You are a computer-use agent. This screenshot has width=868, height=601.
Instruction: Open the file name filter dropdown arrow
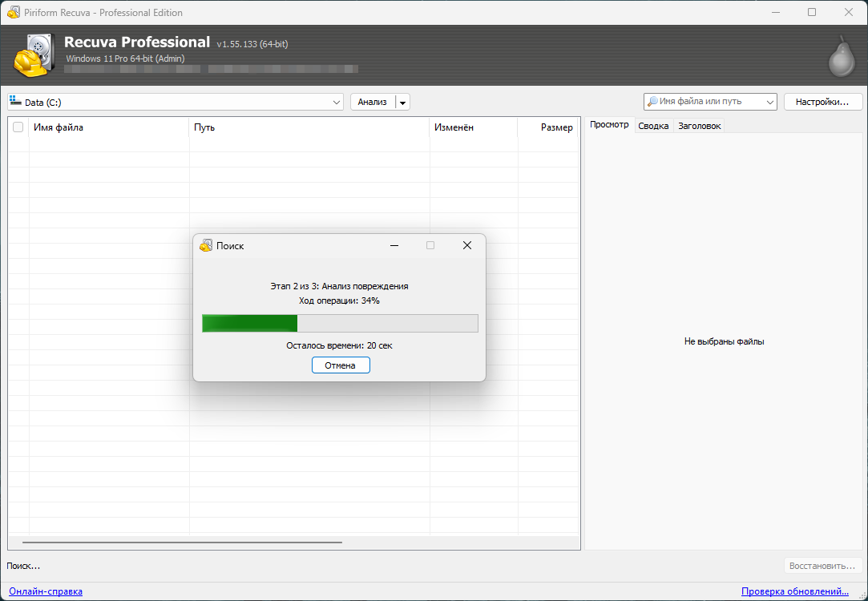(769, 102)
